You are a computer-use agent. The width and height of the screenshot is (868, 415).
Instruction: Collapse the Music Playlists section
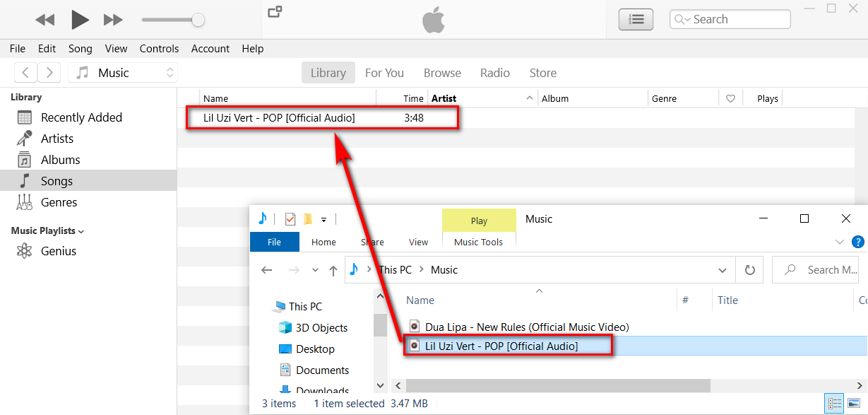81,231
